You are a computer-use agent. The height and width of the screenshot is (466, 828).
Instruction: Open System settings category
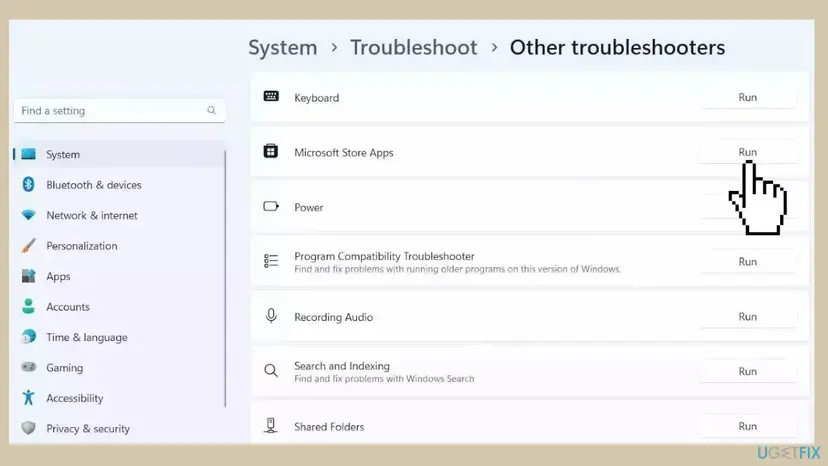119,154
